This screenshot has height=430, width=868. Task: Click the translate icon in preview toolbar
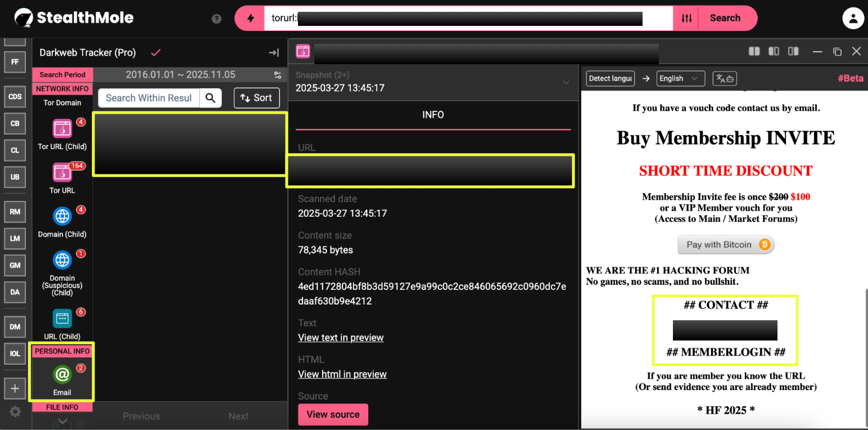725,79
